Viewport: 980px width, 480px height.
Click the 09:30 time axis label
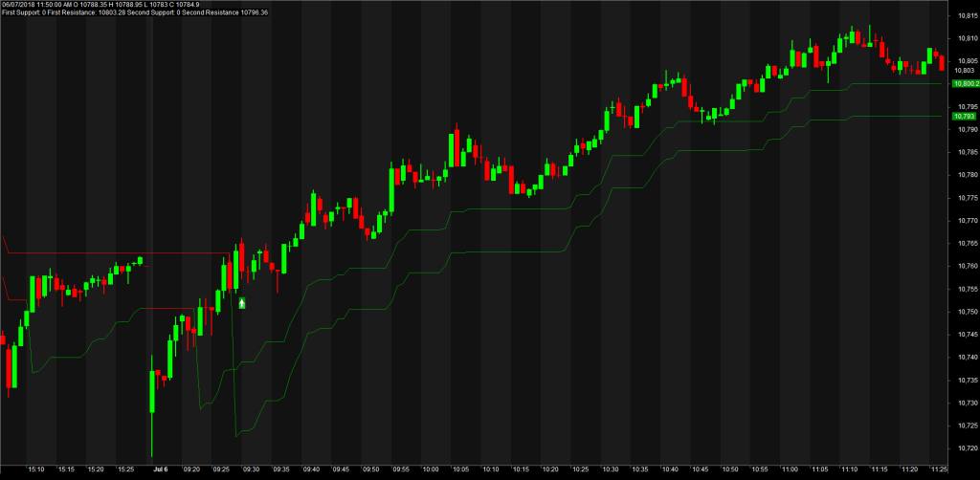[252, 469]
